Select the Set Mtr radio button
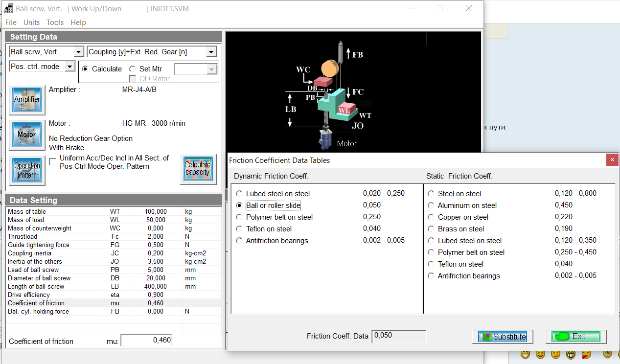This screenshot has width=620, height=364. coord(132,69)
